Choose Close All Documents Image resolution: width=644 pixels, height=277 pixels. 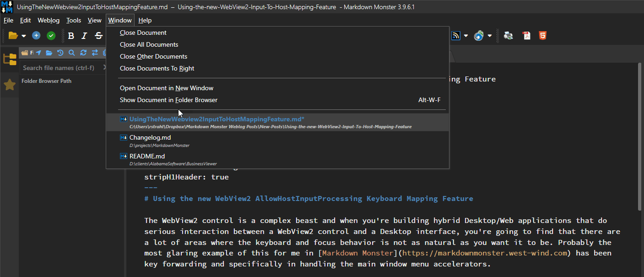coord(277,44)
